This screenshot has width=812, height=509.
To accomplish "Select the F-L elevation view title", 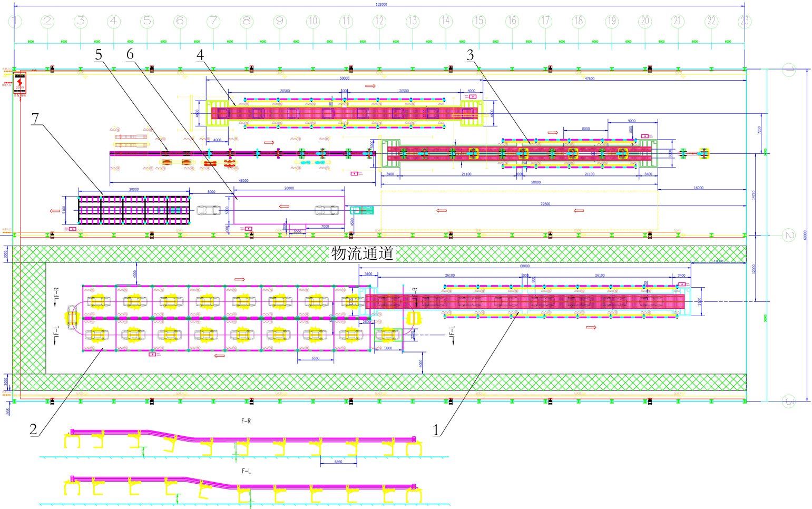I will click(x=246, y=471).
